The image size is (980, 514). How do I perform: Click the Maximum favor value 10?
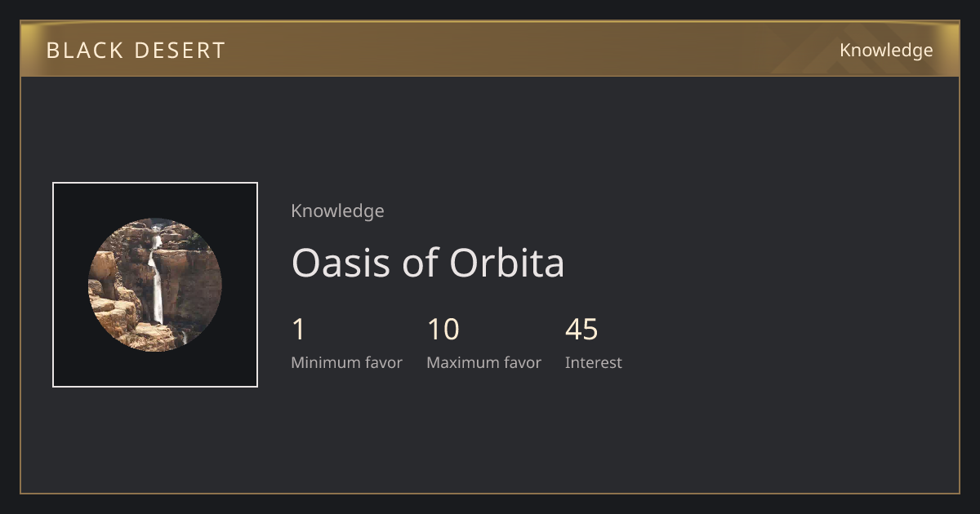tap(443, 330)
